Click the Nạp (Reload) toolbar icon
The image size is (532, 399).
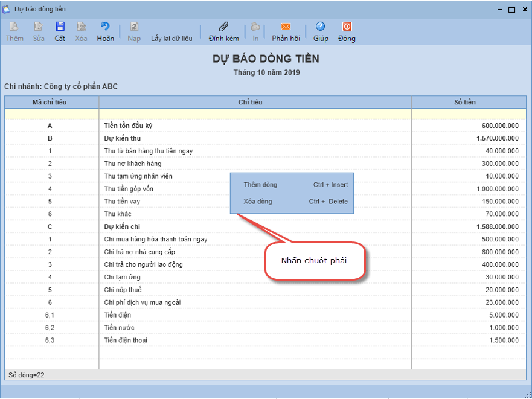coord(134,27)
